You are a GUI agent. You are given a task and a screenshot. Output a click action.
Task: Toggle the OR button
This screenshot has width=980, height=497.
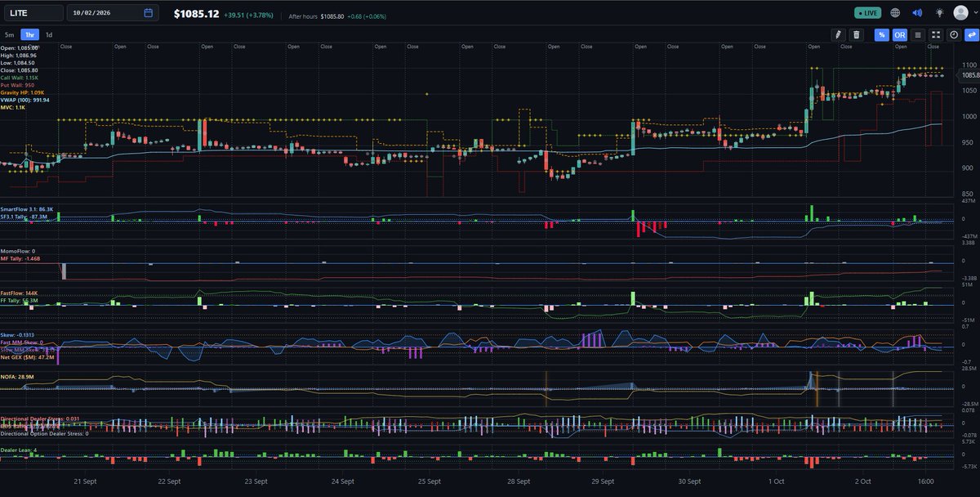[899, 35]
